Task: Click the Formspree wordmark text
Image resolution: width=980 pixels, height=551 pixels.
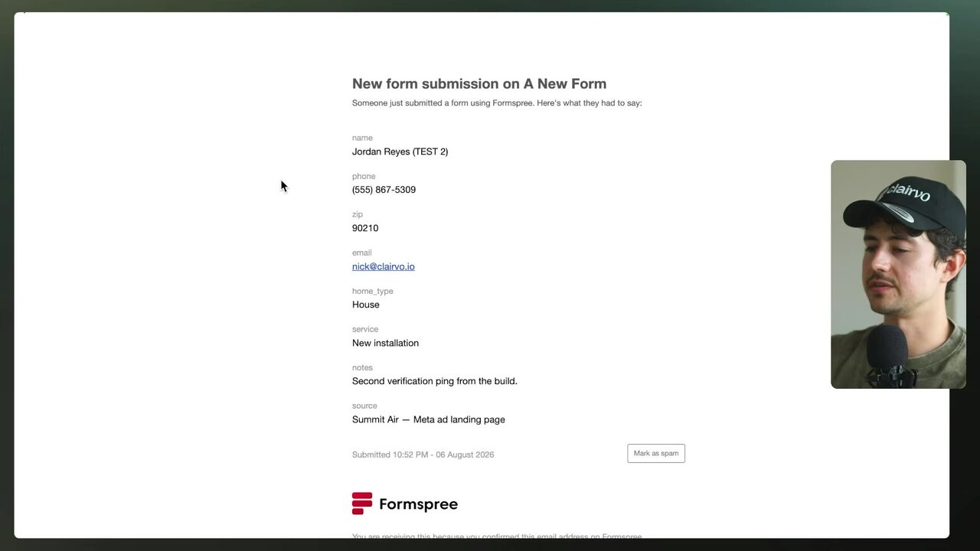Action: 418,504
